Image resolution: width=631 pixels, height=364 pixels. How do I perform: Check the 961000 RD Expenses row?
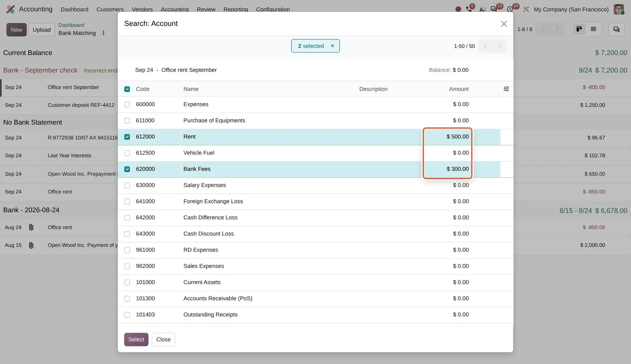point(127,250)
